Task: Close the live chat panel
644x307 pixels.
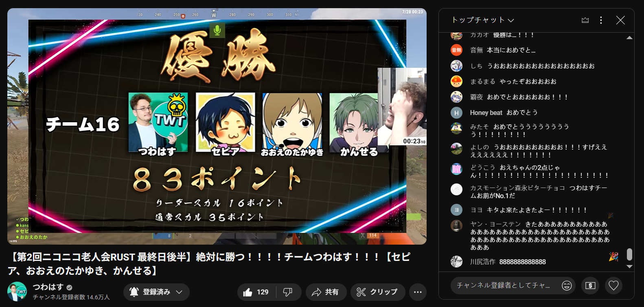Action: tap(620, 20)
